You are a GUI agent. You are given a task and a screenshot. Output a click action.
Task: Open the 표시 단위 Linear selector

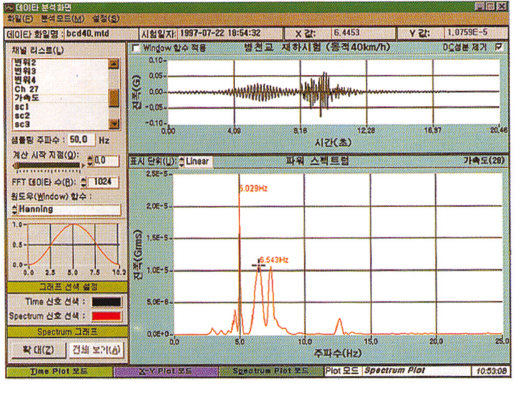click(194, 161)
